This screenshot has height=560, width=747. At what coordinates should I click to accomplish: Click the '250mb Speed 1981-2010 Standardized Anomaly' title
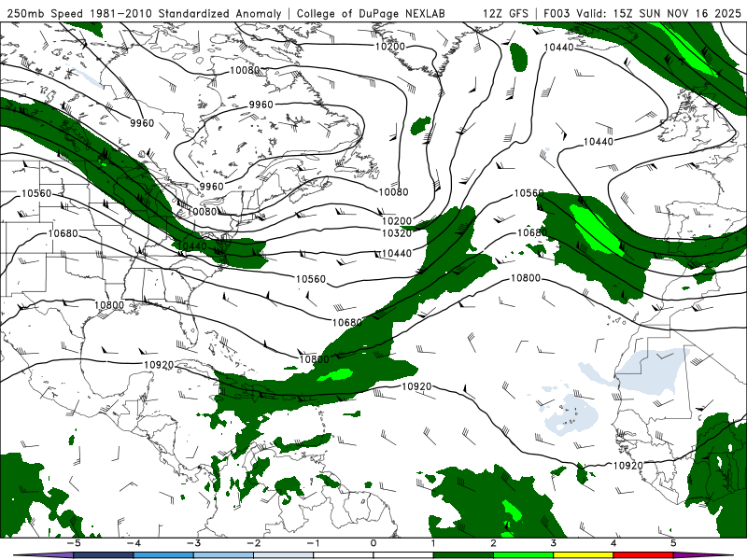144,13
